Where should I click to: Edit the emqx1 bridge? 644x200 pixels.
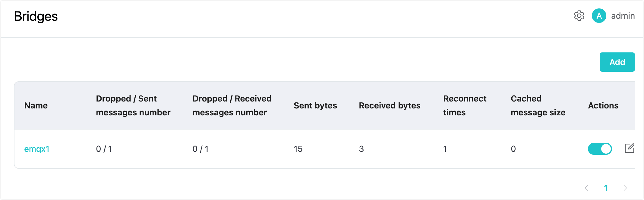630,148
